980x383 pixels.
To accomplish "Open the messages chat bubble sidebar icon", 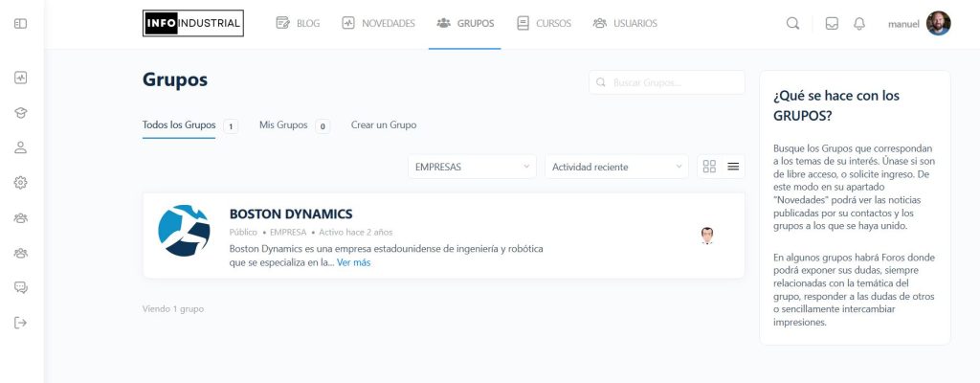I will tap(21, 287).
